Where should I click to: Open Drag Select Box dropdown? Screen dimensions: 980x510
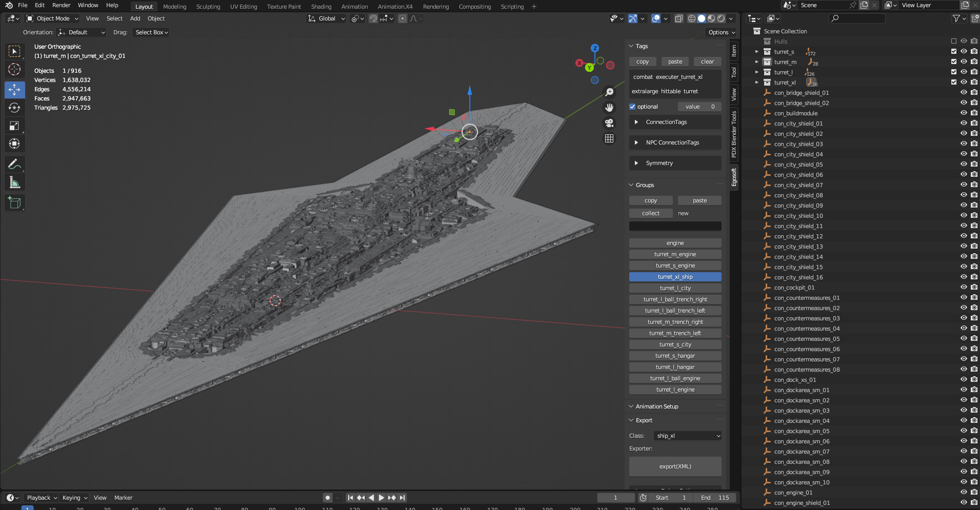tap(151, 32)
